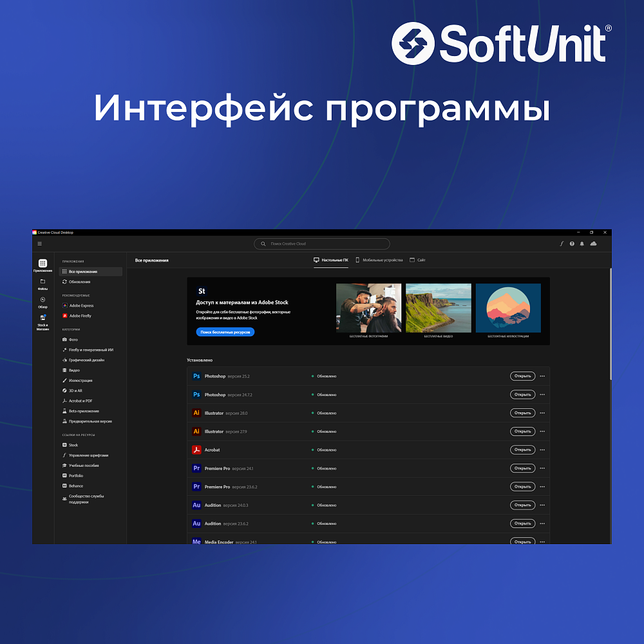Click Открыть for Premiere Pro версия 23.6.2
This screenshot has width=644, height=644.
pos(522,487)
